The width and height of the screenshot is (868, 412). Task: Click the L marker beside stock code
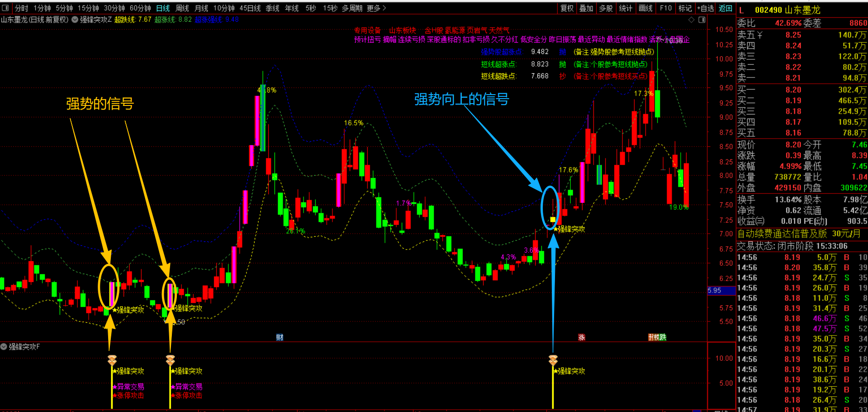click(741, 10)
